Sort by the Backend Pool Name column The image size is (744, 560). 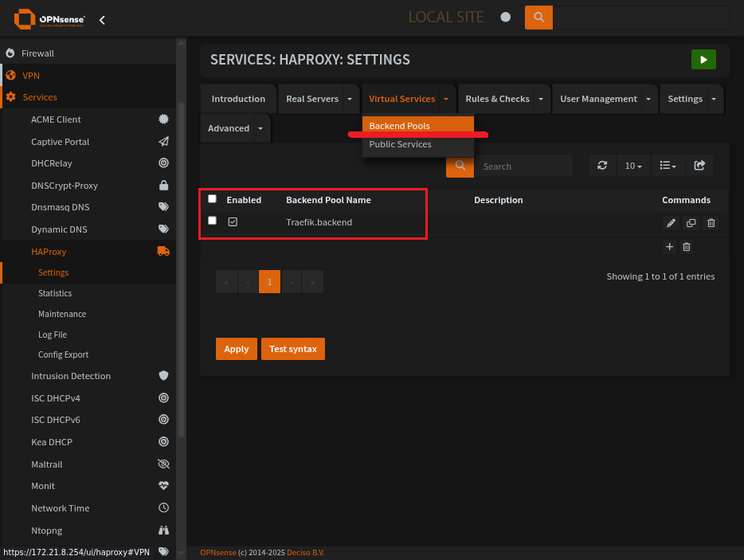pos(328,200)
